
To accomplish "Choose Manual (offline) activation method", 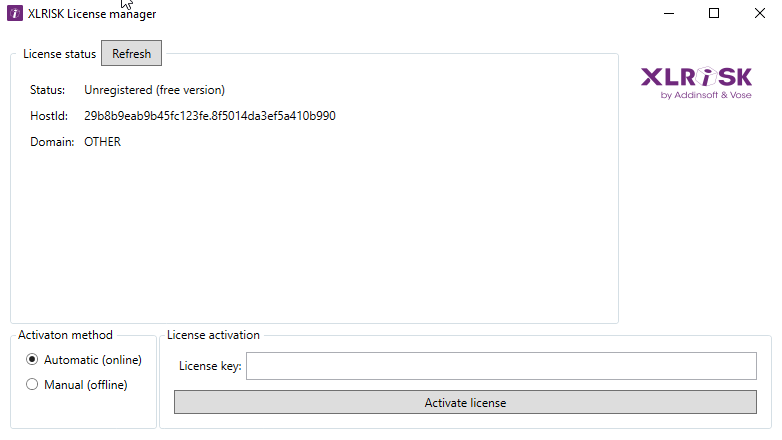I will [32, 384].
